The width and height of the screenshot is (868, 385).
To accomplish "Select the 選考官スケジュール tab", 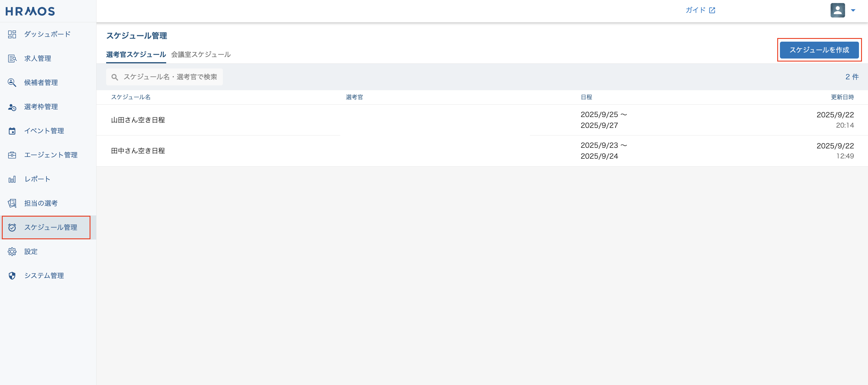I will (x=136, y=55).
